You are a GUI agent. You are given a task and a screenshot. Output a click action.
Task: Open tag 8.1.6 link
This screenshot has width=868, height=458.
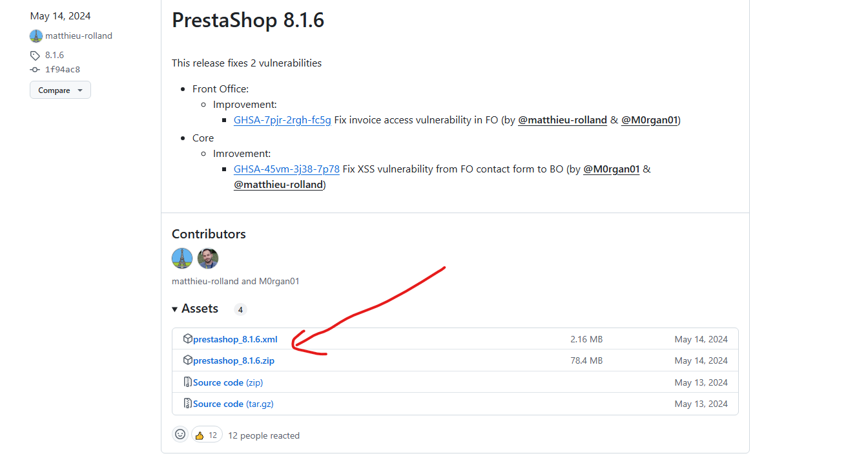click(54, 56)
